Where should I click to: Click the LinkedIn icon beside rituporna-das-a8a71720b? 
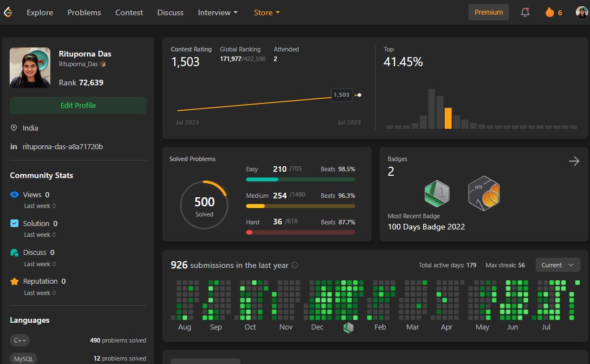tap(14, 146)
